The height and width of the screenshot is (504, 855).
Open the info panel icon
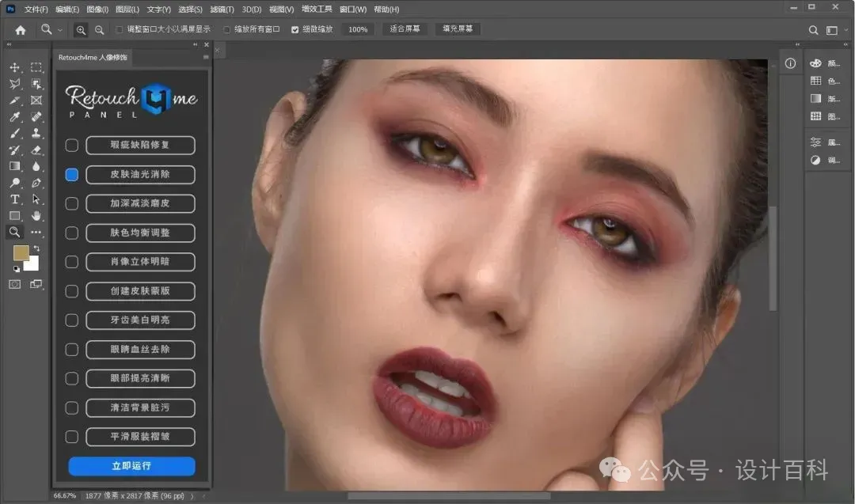point(790,64)
